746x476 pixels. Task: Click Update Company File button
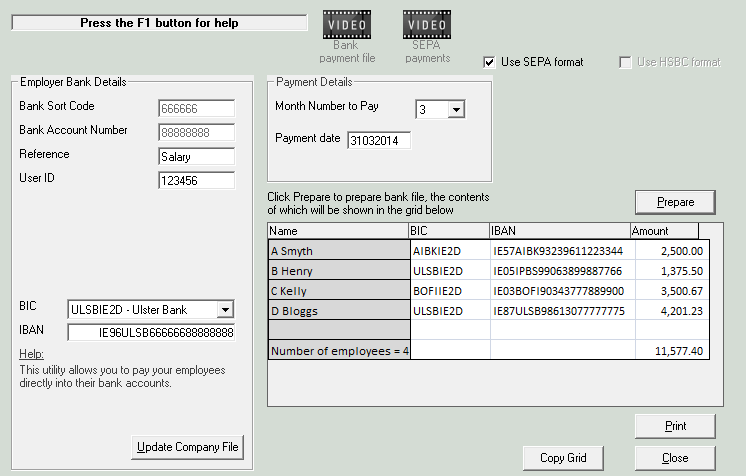[x=187, y=447]
